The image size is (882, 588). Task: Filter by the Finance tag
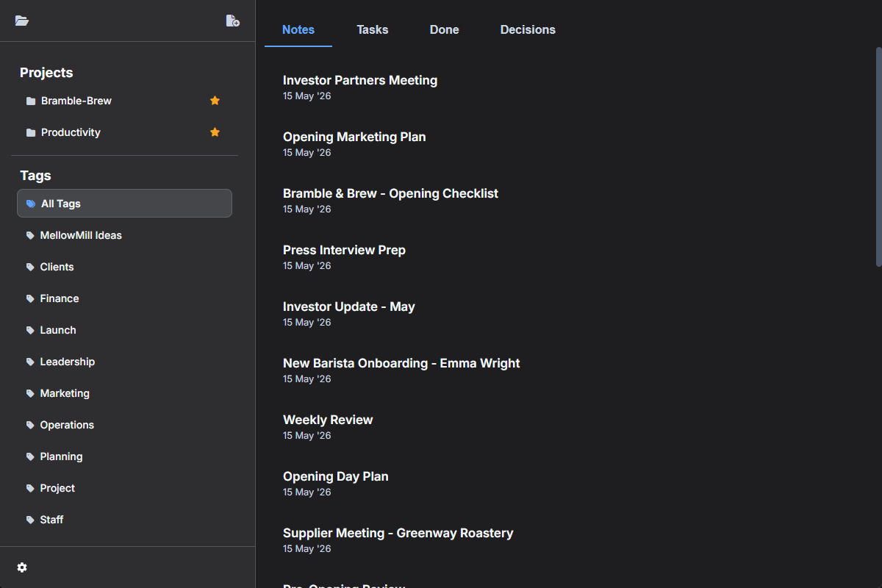coord(124,298)
